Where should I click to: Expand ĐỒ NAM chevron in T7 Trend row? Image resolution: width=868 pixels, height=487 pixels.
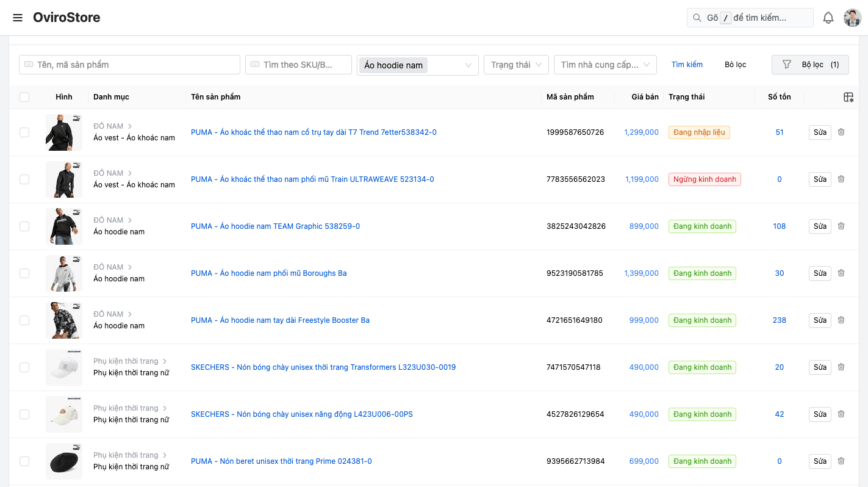tap(130, 126)
